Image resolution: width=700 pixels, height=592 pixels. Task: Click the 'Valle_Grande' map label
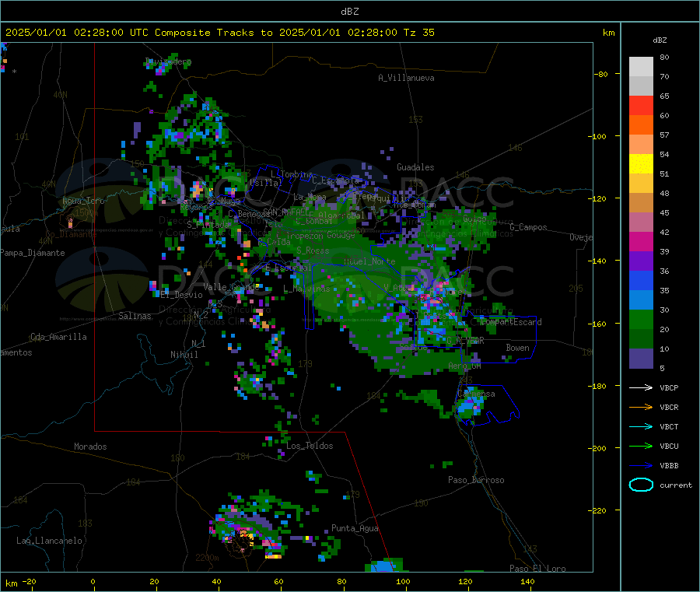[x=231, y=286]
